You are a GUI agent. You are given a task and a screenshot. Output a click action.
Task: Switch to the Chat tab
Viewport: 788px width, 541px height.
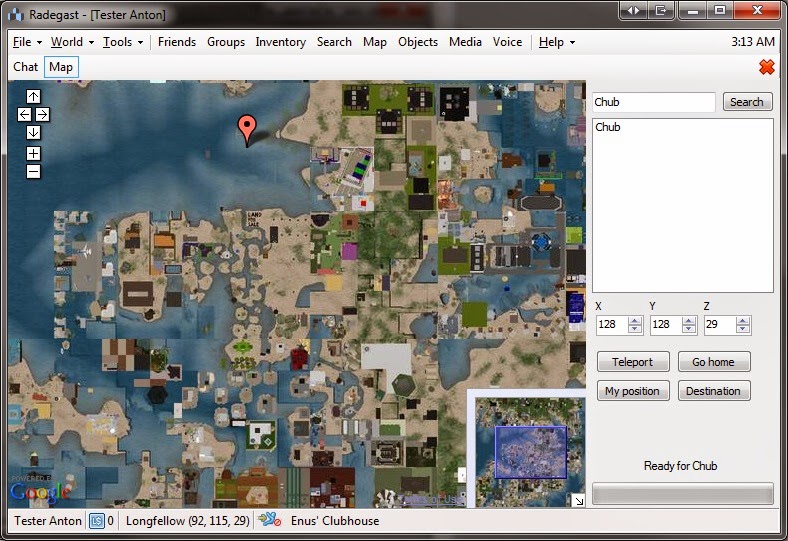[26, 67]
